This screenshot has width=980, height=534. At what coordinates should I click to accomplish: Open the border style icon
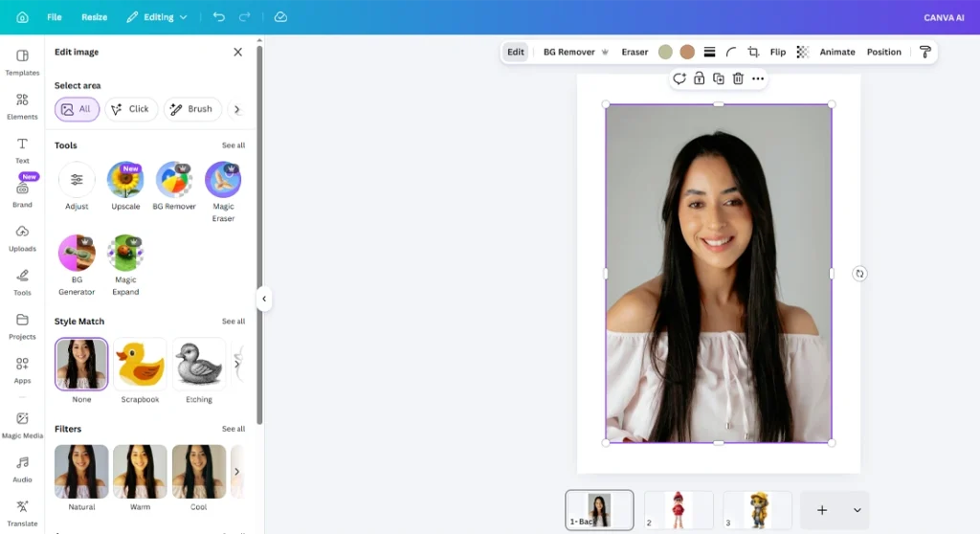click(x=709, y=52)
